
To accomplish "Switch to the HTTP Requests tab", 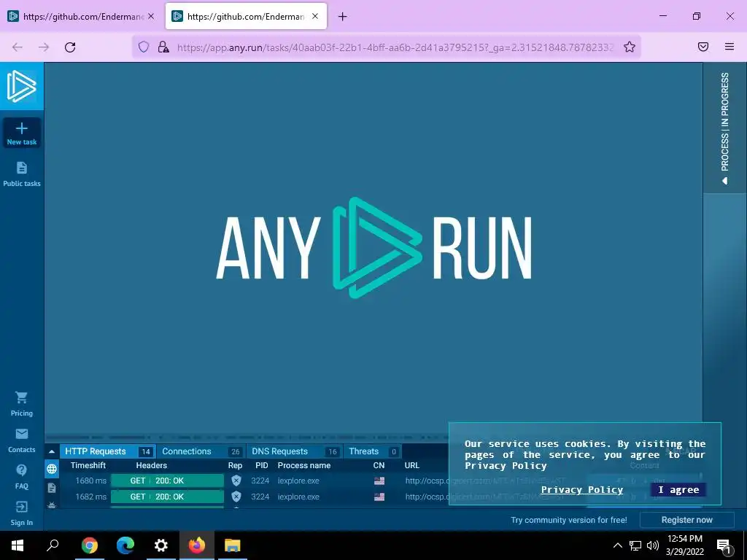I will 107,451.
